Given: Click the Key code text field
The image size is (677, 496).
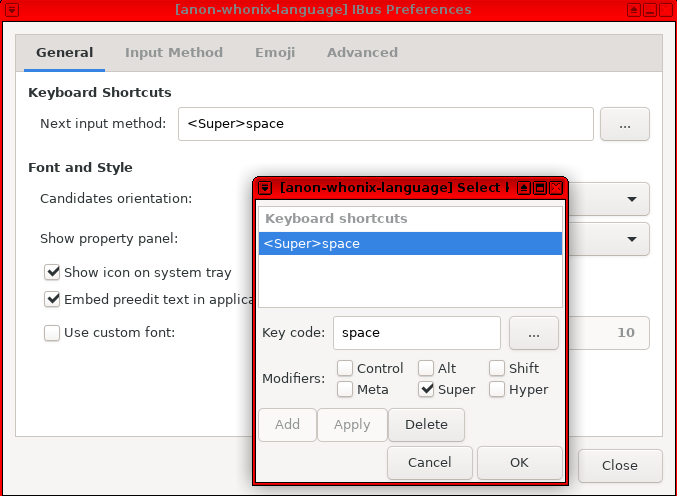Looking at the screenshot, I should pyautogui.click(x=416, y=332).
